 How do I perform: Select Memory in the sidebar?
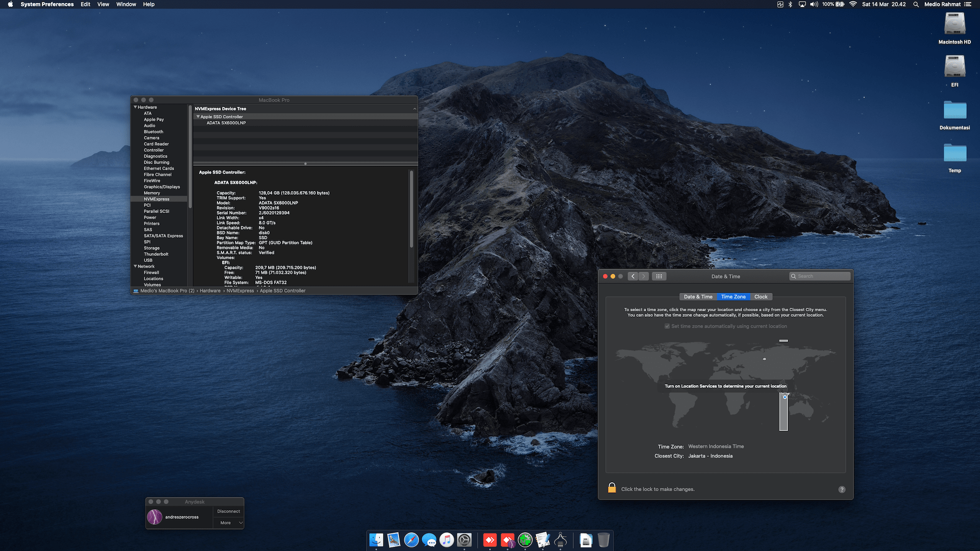click(x=152, y=193)
